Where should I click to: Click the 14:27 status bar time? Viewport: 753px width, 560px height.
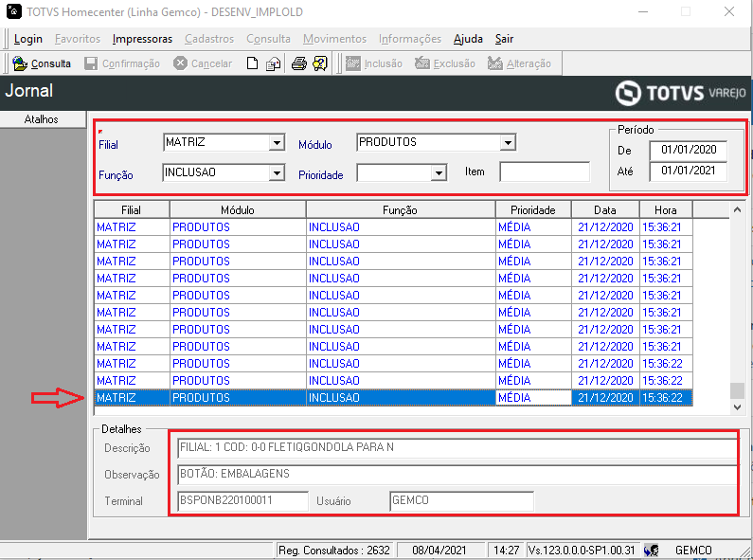point(506,551)
